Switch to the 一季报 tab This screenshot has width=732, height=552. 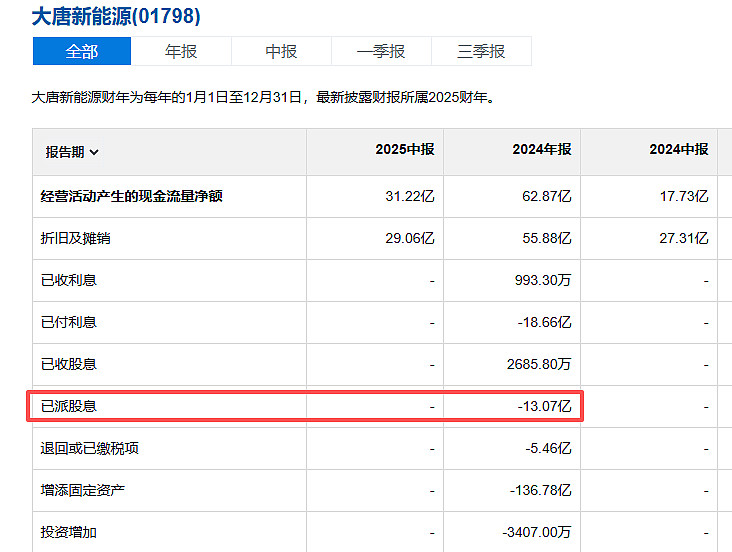(x=381, y=51)
